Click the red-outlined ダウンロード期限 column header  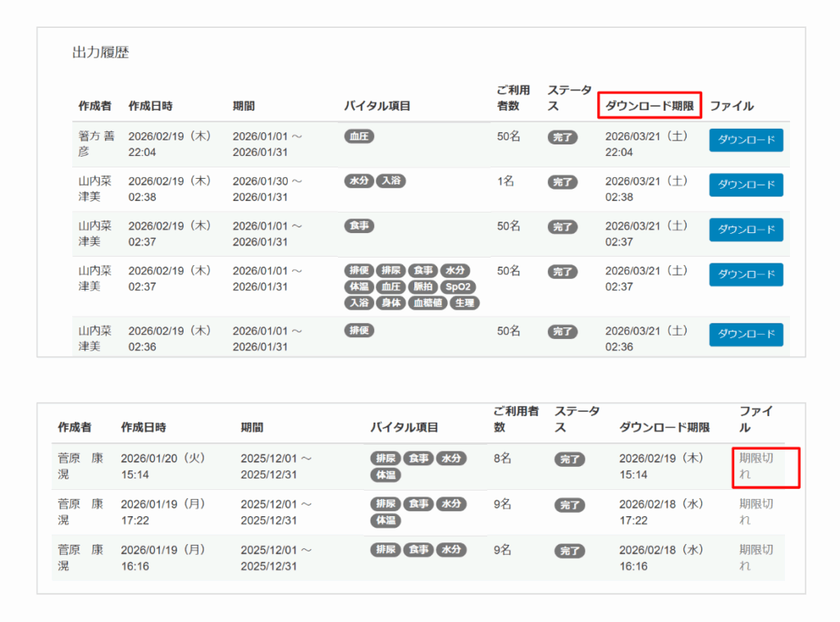pos(650,106)
